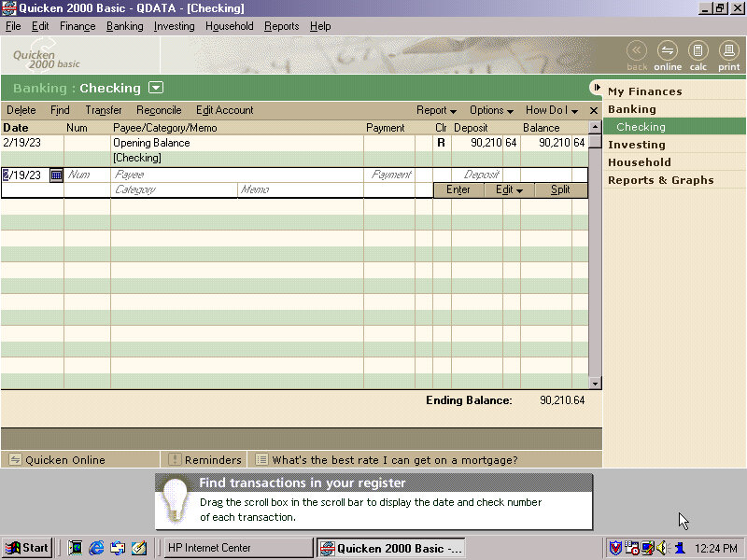Click the print icon
This screenshot has height=560, width=747.
(x=729, y=52)
